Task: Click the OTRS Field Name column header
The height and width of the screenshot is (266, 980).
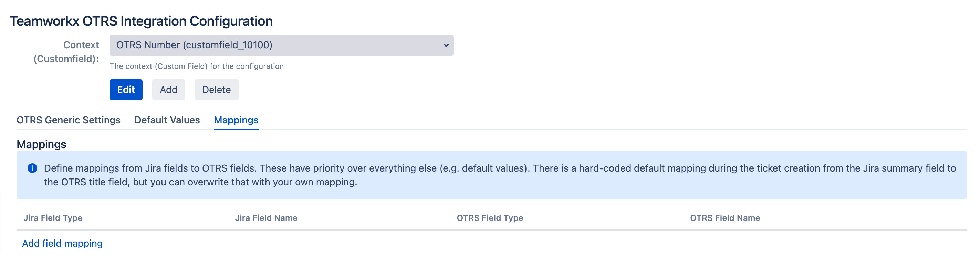Action: [x=725, y=218]
